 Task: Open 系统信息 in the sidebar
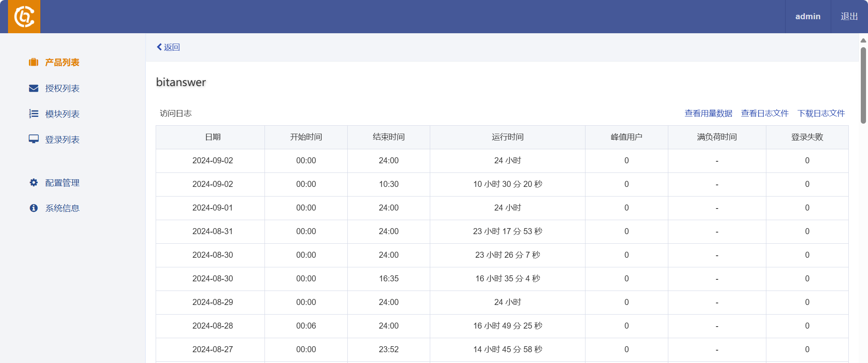[62, 208]
